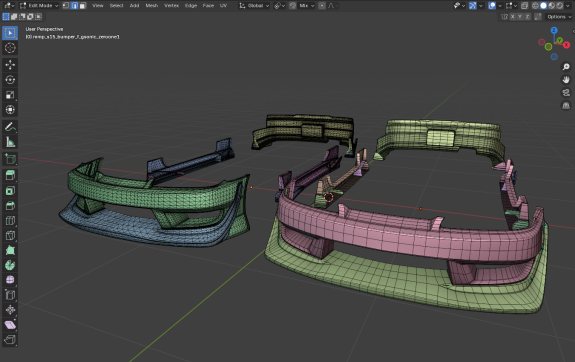Toggle the camera view icon

(566, 92)
